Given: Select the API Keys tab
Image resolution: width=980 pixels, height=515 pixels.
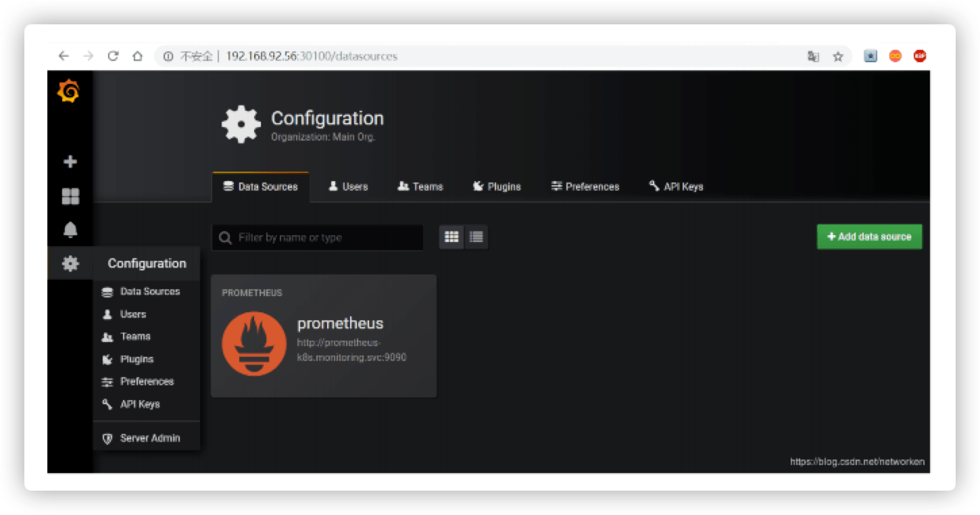Looking at the screenshot, I should click(676, 187).
